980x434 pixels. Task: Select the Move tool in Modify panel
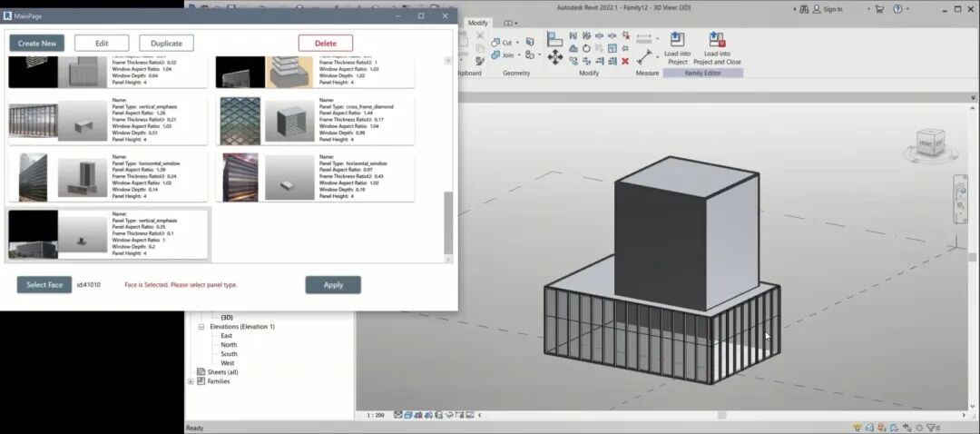point(554,56)
